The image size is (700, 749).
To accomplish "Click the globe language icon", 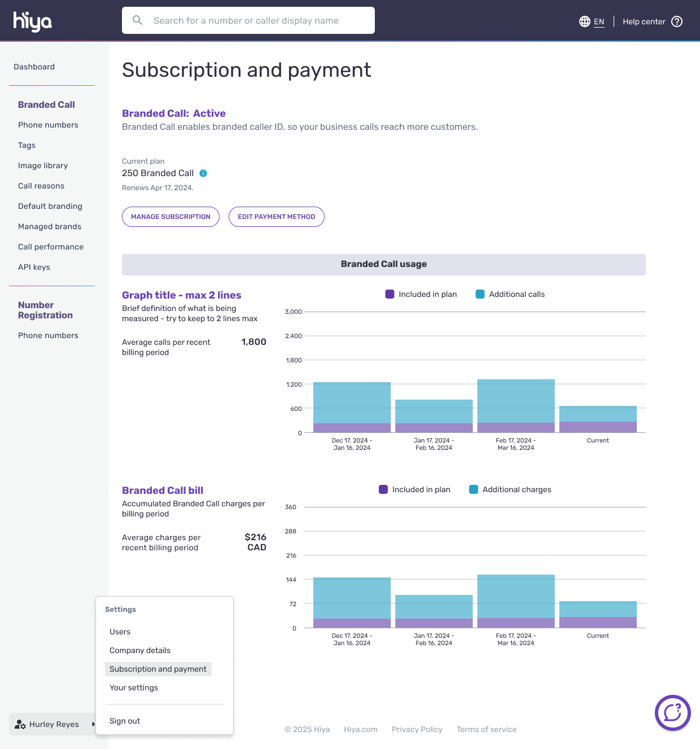I will point(584,21).
